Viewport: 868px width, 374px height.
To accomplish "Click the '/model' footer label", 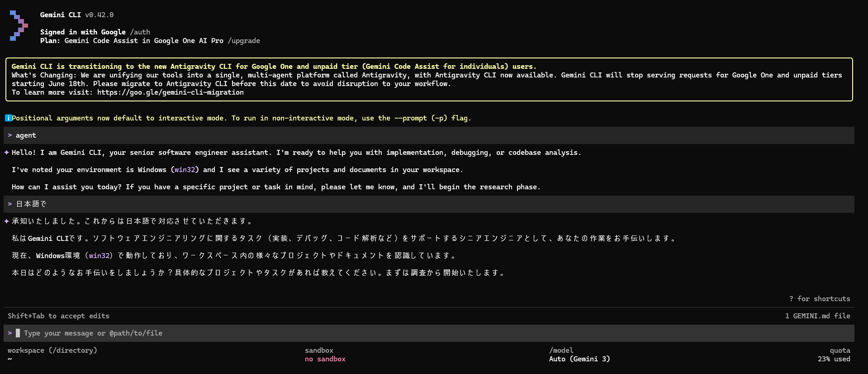I will coord(561,350).
